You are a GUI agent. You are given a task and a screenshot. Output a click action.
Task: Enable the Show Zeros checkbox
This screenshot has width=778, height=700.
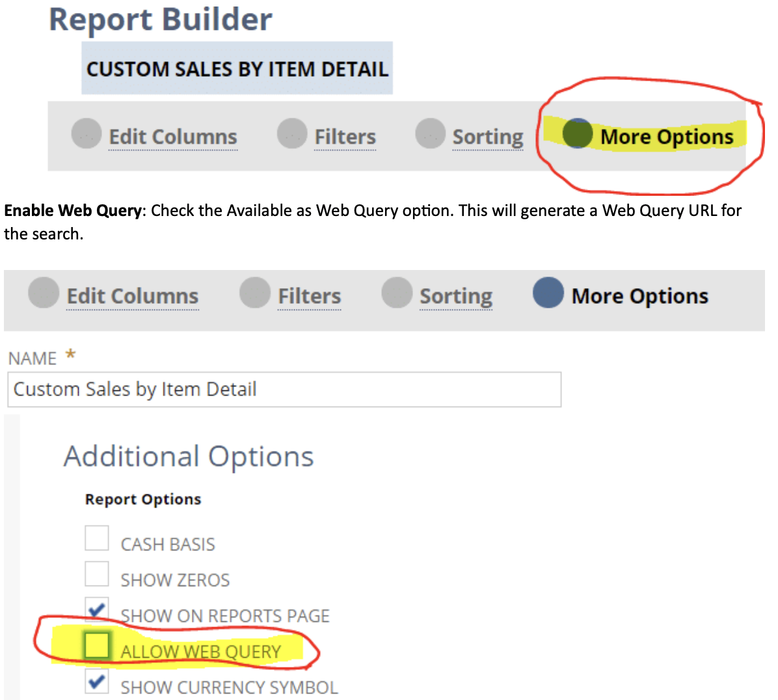coord(96,574)
